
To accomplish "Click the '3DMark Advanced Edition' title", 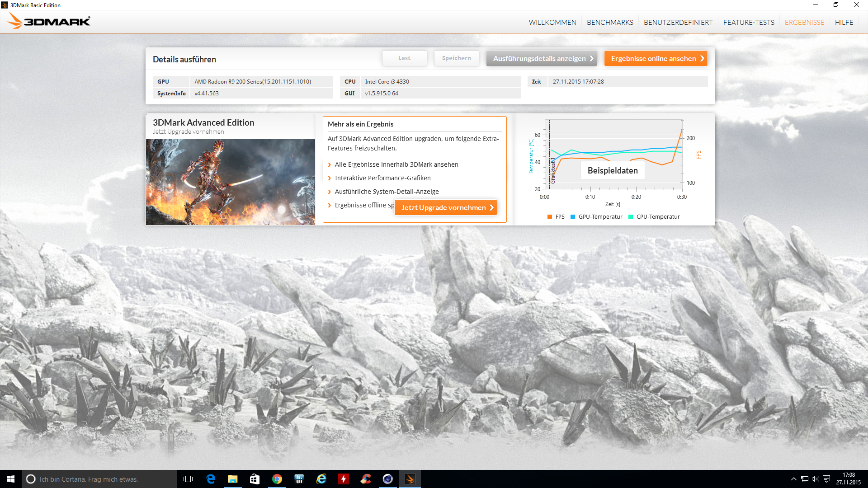I will click(203, 122).
